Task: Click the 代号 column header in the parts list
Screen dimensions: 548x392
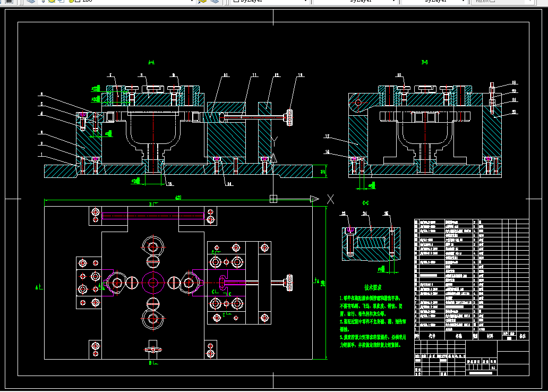Action: coord(432,336)
